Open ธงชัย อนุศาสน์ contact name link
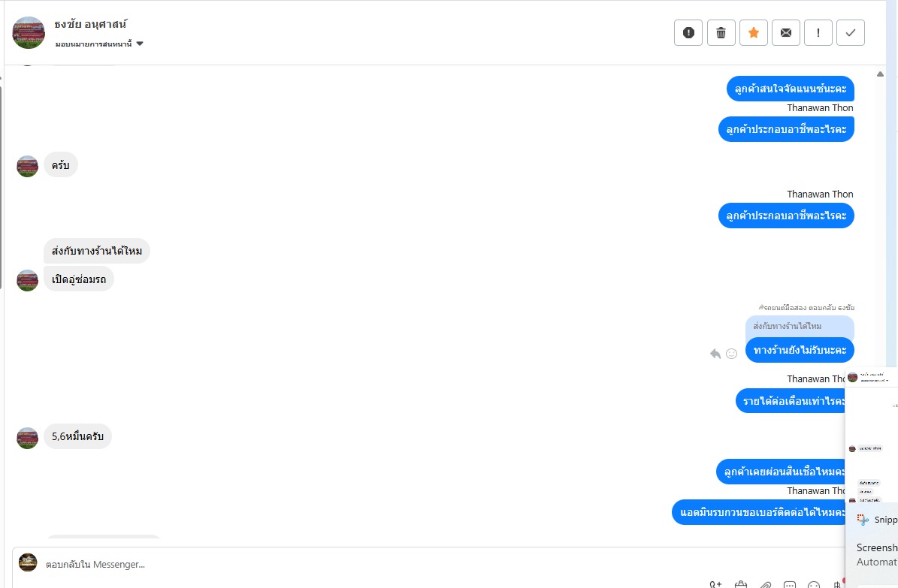Viewport: 898px width, 588px height. point(90,24)
